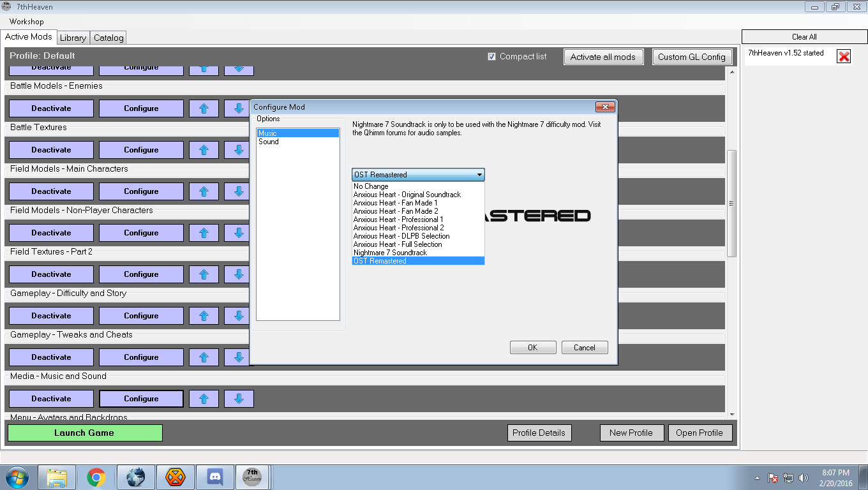Confirm Configure Mod dialog with OK
The image size is (868, 490).
tap(533, 348)
